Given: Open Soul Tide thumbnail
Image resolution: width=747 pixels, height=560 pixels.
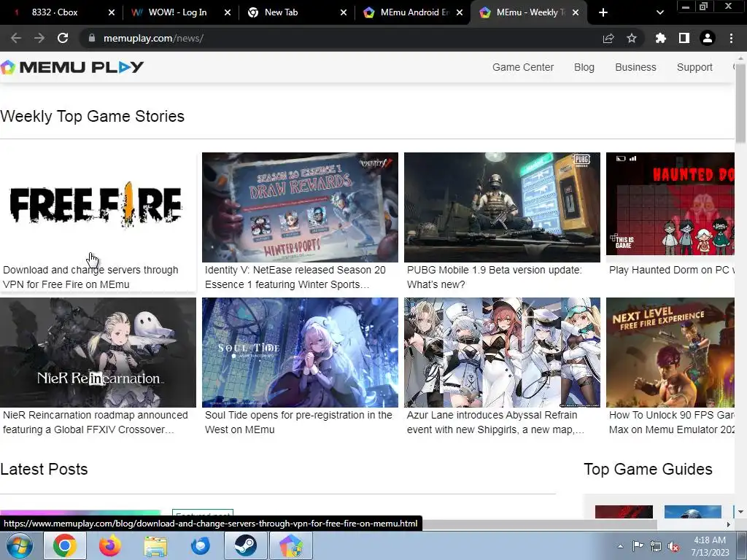Looking at the screenshot, I should [300, 352].
